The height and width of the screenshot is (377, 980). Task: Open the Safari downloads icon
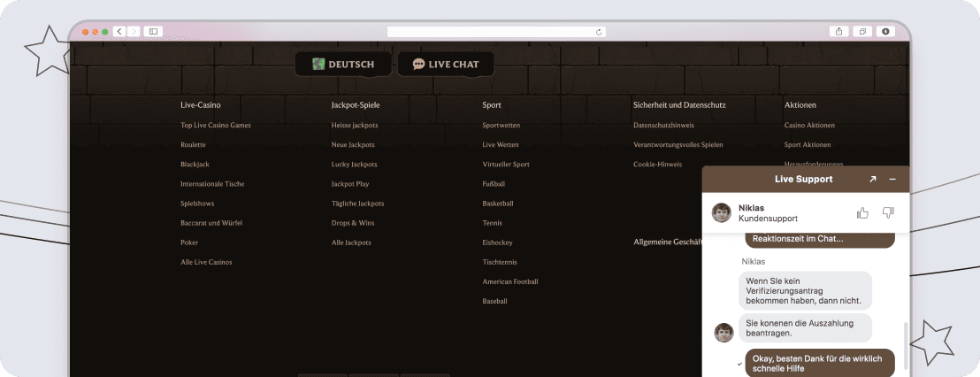(x=885, y=31)
